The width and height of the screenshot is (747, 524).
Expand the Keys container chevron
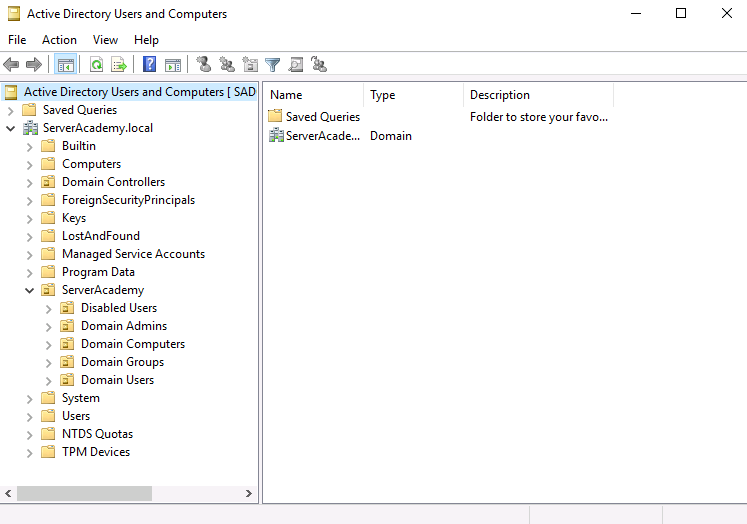(30, 219)
